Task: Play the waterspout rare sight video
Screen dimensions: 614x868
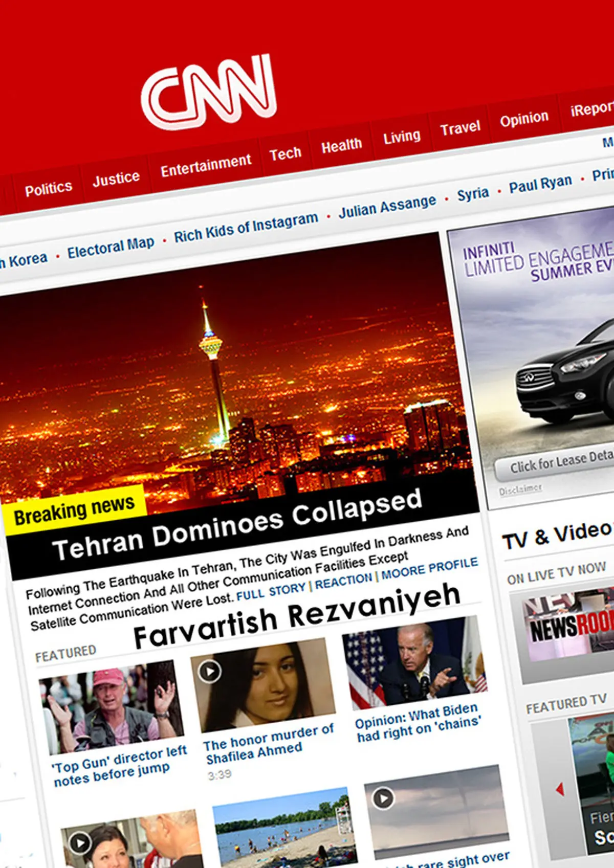Action: (383, 797)
